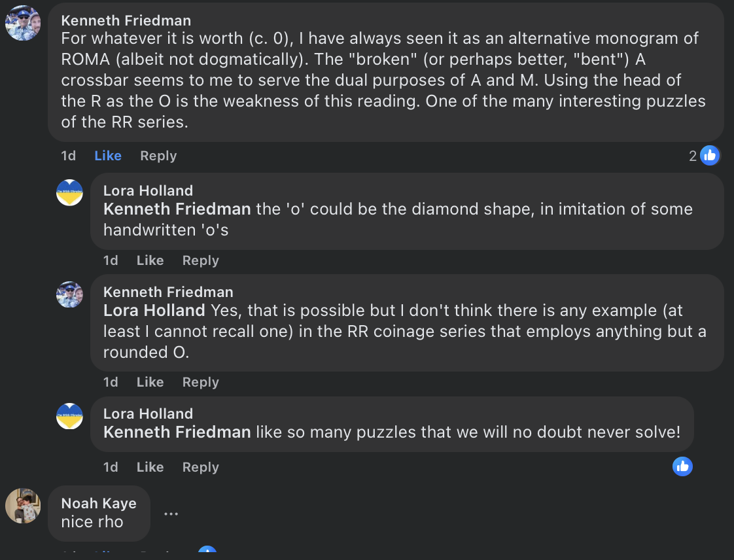Open Kenneth Friedman's name link on top comment
Image resolution: width=734 pixels, height=560 pixels.
pos(126,21)
